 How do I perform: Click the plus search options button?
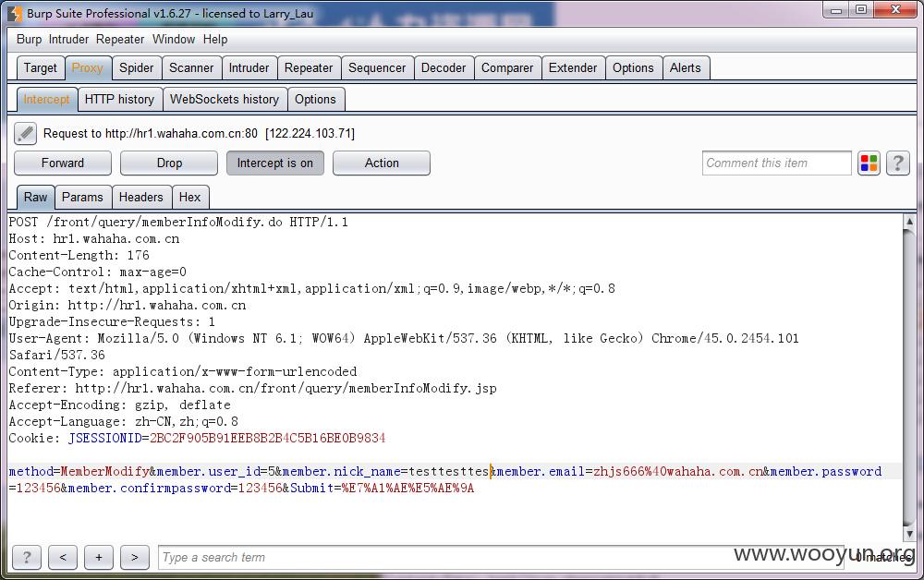click(99, 557)
